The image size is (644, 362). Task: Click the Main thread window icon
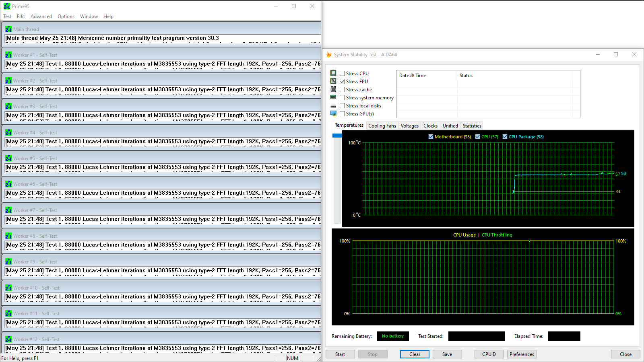8,29
